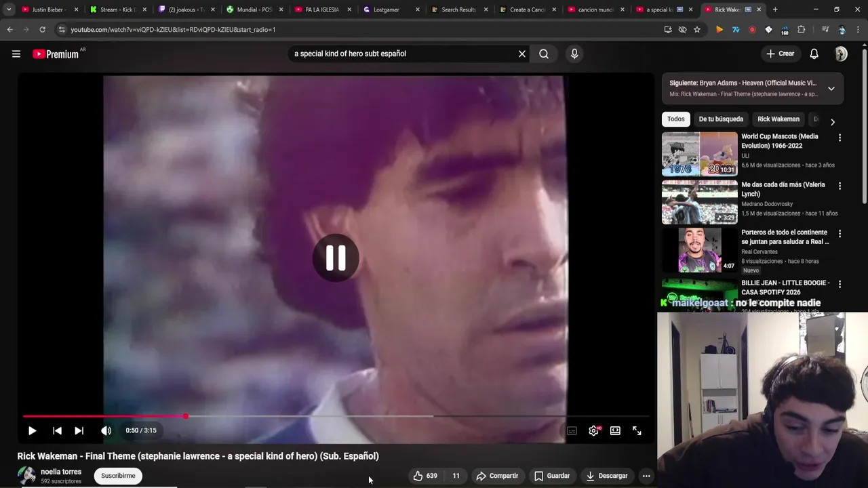Viewport: 868px width, 488px height.
Task: Open the orange play-triangle extension
Action: (x=719, y=30)
